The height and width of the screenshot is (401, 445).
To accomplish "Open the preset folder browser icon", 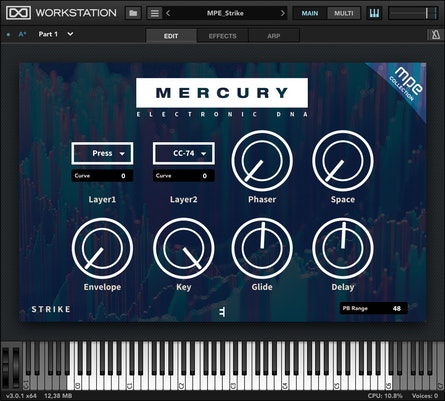I will [x=133, y=13].
